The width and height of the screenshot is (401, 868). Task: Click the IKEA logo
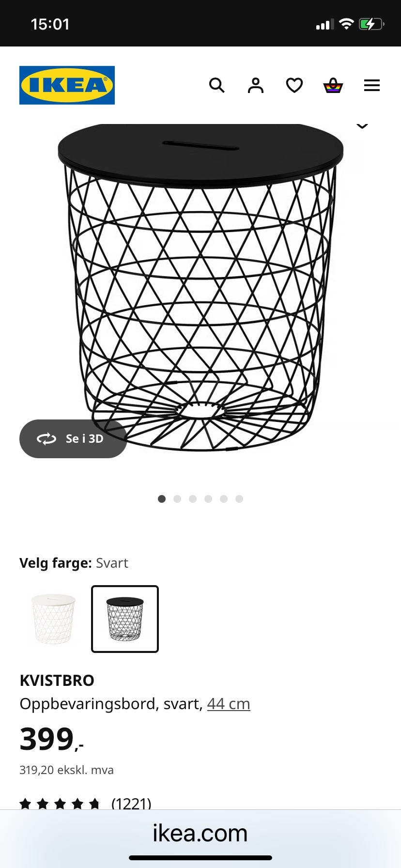tap(67, 85)
